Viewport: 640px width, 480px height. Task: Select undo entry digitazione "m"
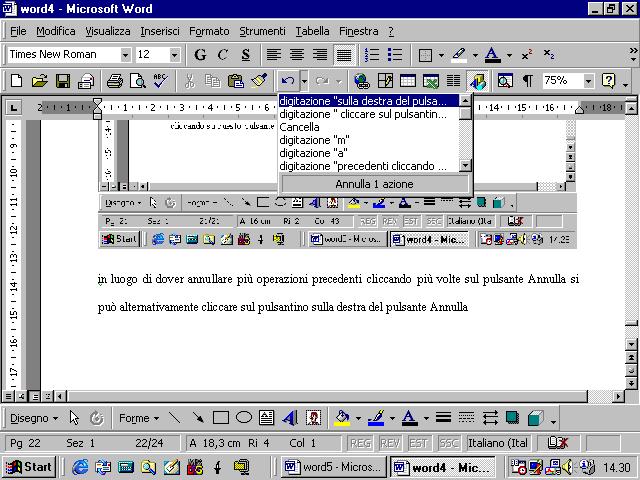pos(369,140)
